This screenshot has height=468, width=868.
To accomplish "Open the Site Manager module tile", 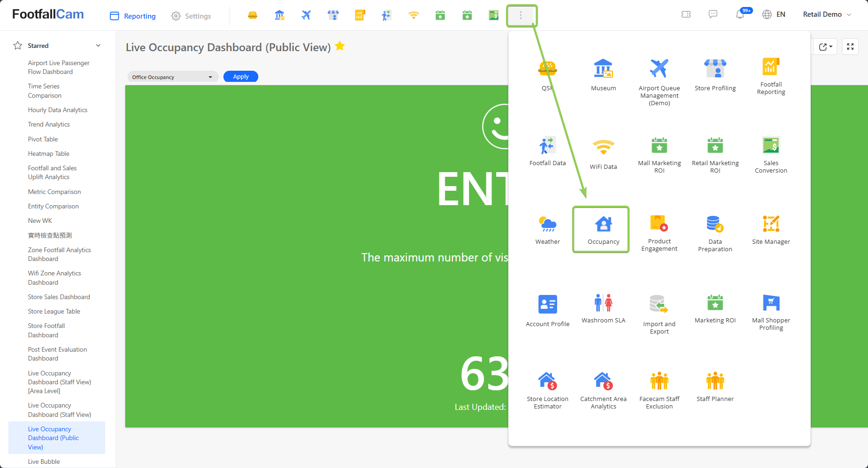I will point(771,230).
